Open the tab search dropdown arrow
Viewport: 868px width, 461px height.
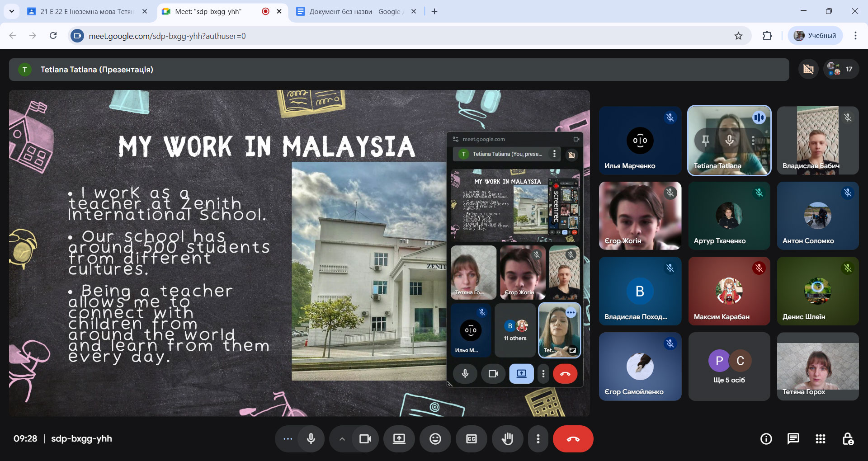tap(12, 11)
